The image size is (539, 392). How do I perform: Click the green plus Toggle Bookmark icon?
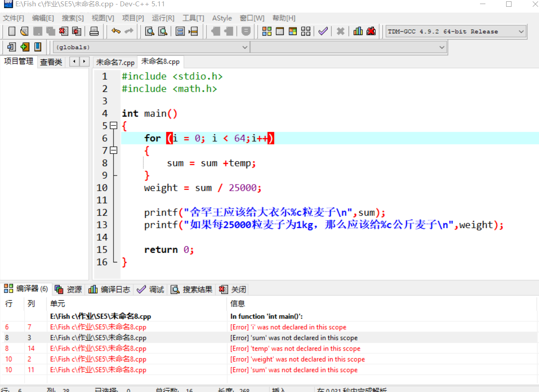[24, 47]
